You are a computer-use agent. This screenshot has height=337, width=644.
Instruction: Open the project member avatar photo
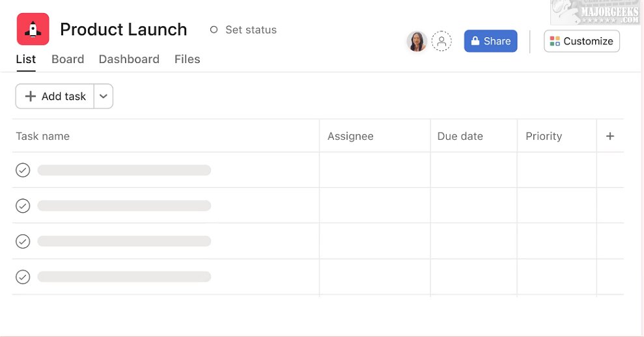417,41
